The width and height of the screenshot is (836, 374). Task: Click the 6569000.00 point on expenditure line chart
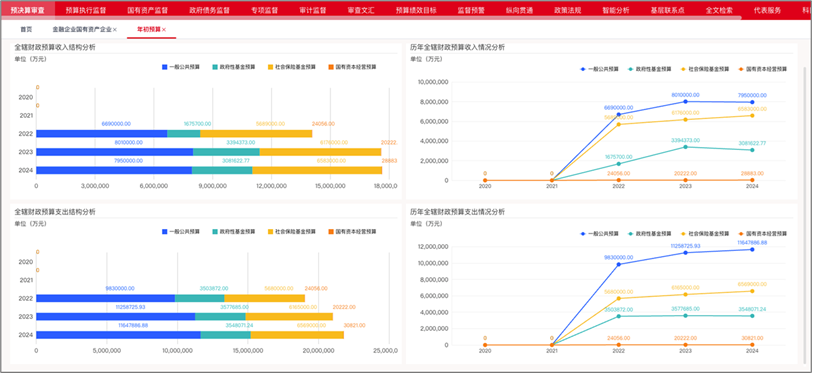tap(752, 291)
